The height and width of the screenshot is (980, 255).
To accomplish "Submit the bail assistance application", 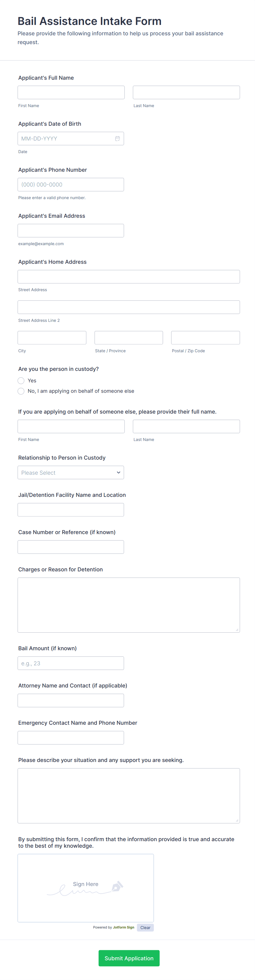I will 129,958.
